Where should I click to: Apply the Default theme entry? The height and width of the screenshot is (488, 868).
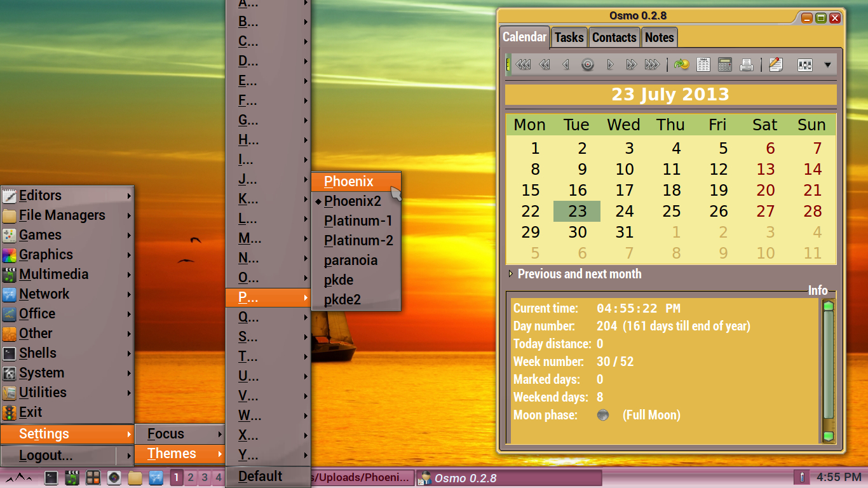point(268,476)
